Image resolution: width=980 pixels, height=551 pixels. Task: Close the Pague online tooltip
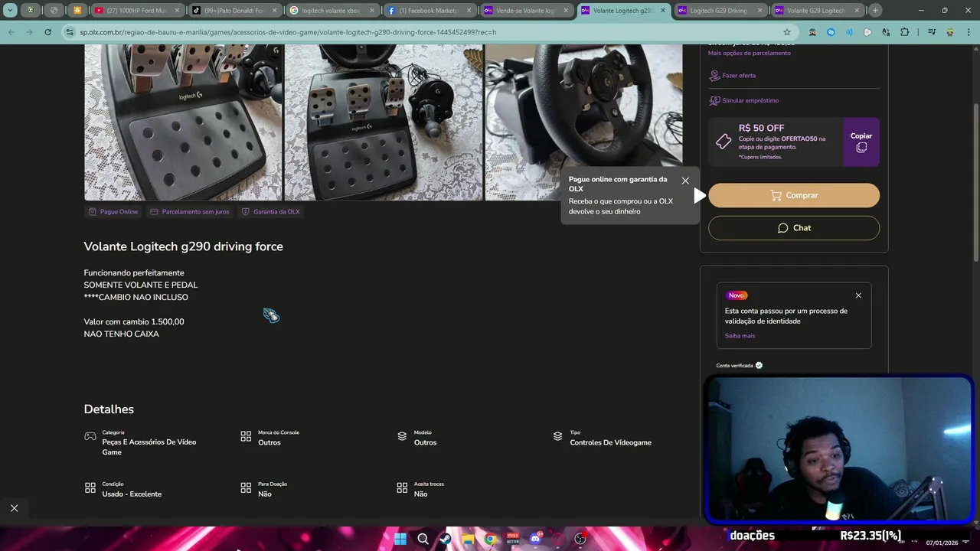click(x=685, y=181)
